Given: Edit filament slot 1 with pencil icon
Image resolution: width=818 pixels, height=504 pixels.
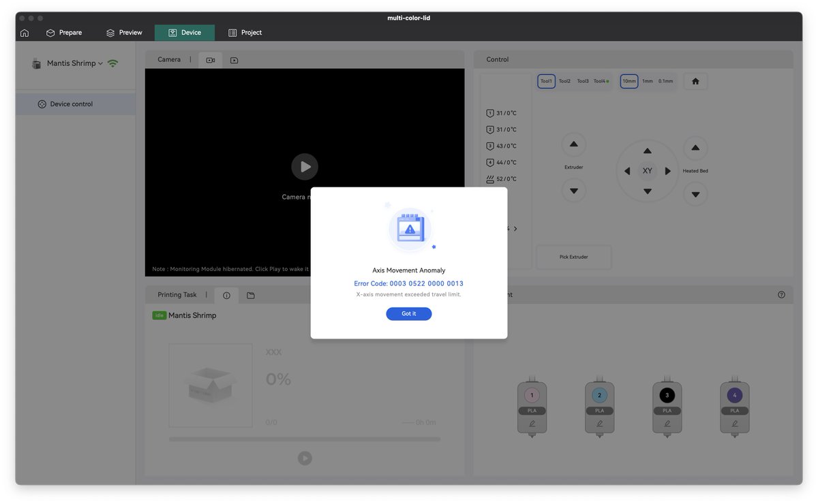Looking at the screenshot, I should pos(532,424).
